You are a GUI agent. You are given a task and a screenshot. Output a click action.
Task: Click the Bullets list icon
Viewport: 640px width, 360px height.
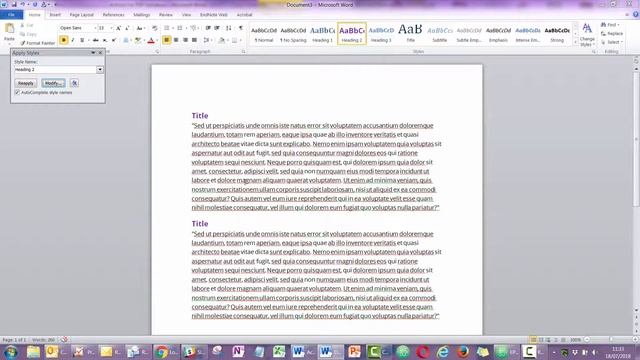pyautogui.click(x=168, y=28)
